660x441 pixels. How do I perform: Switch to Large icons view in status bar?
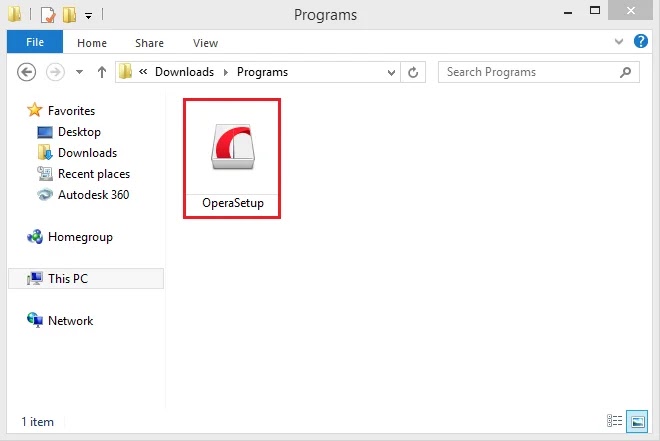pos(637,421)
